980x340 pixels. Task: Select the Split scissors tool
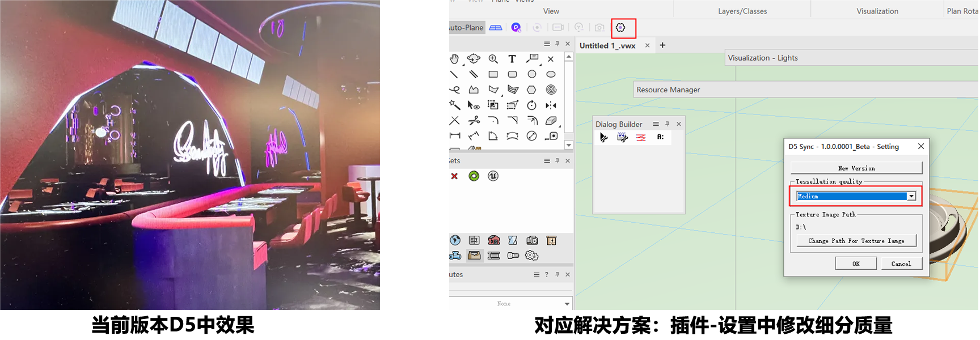(474, 120)
